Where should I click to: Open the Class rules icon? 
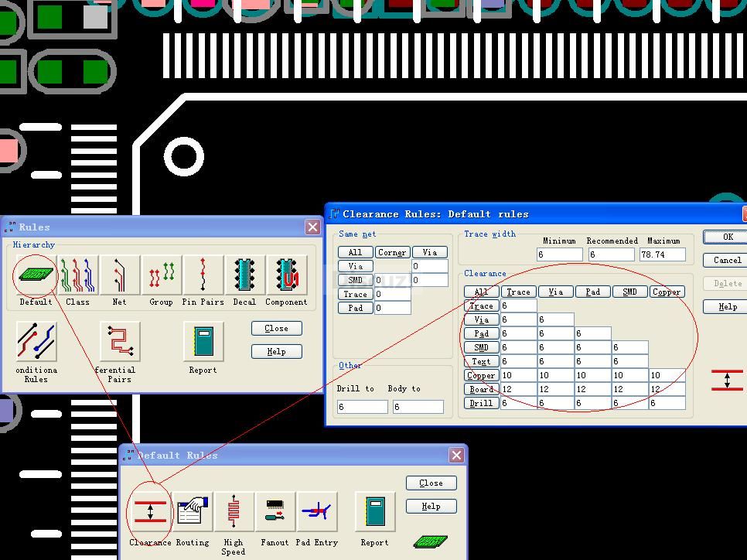77,275
